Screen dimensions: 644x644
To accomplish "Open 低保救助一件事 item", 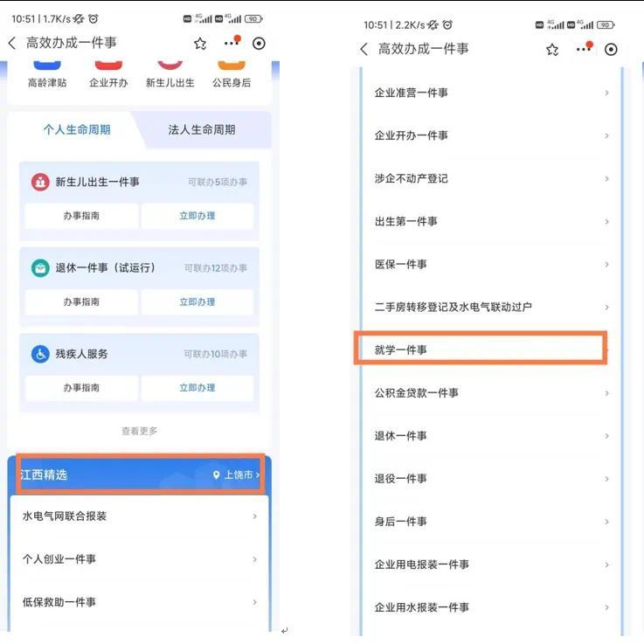I will tap(139, 603).
